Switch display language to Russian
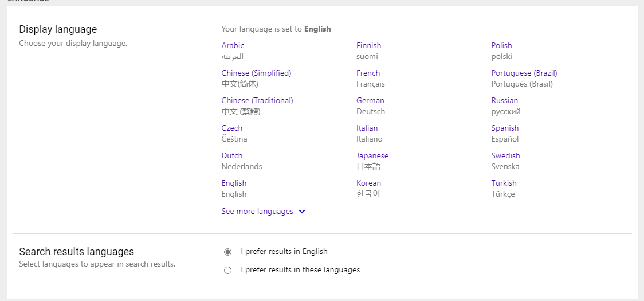 (x=504, y=101)
